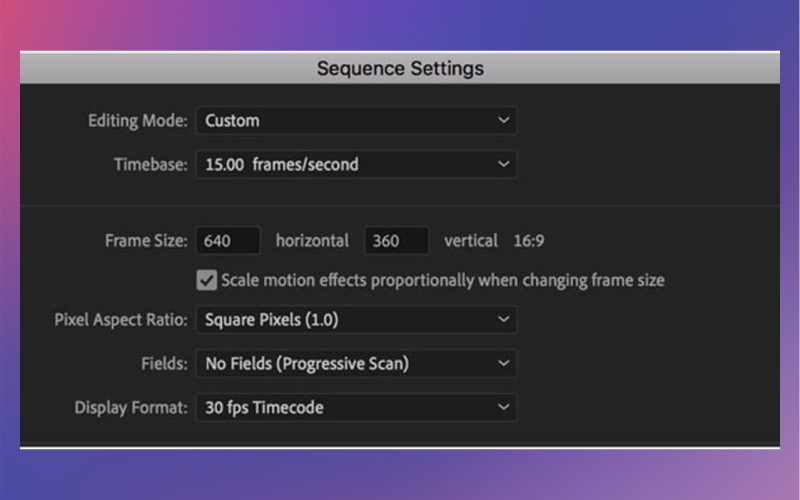Click the word vertical beside frame height
This screenshot has width=800, height=500.
(470, 240)
